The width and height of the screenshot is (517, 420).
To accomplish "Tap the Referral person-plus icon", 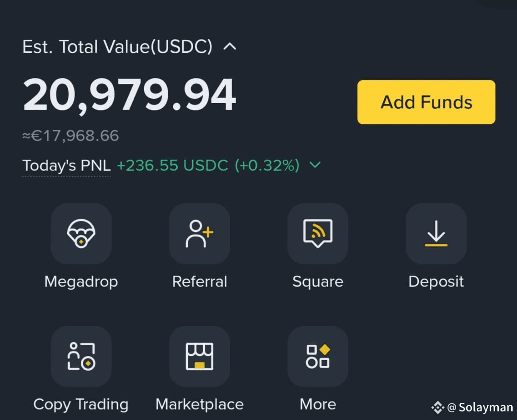I will click(199, 233).
